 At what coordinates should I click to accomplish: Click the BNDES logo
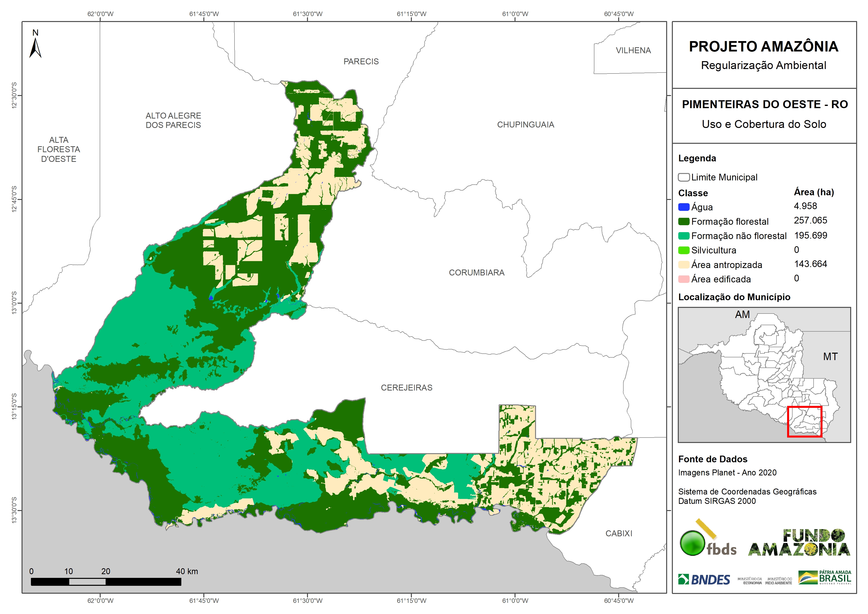click(704, 580)
